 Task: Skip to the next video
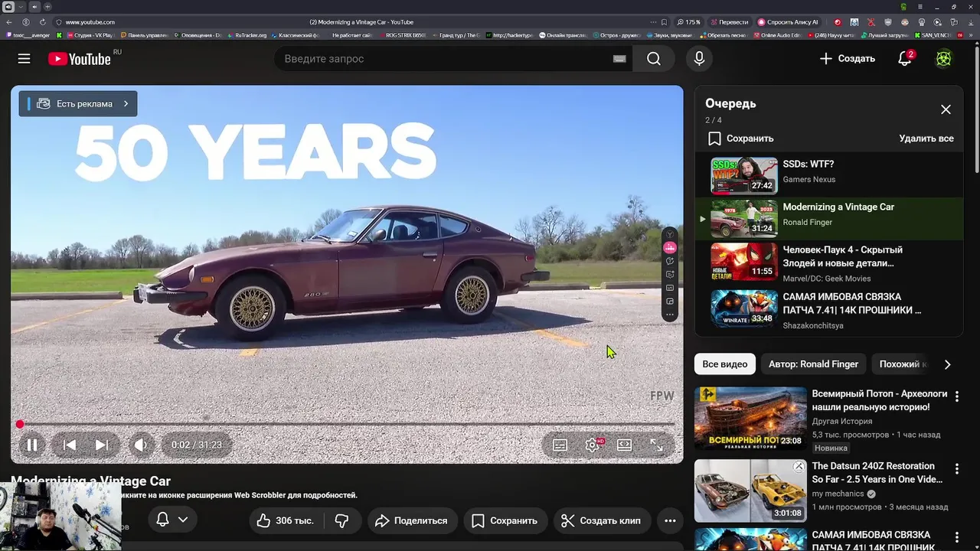pyautogui.click(x=102, y=445)
